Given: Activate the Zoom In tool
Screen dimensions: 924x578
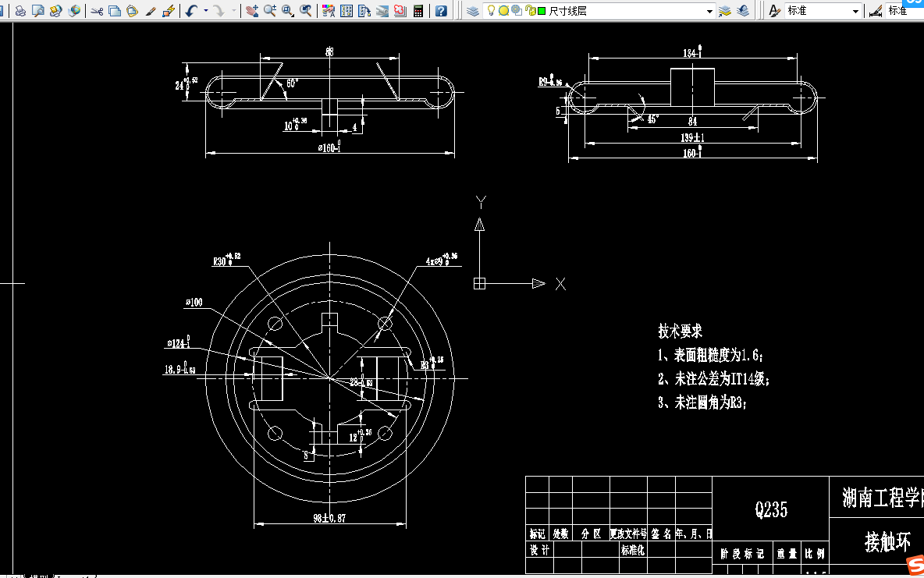Looking at the screenshot, I should [269, 11].
